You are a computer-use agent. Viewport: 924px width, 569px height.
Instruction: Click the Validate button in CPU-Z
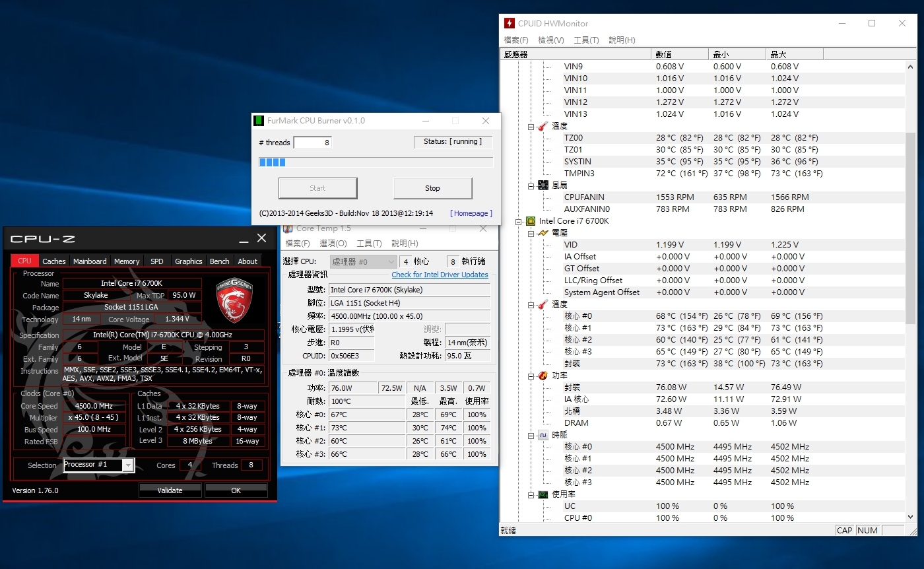[x=170, y=490]
